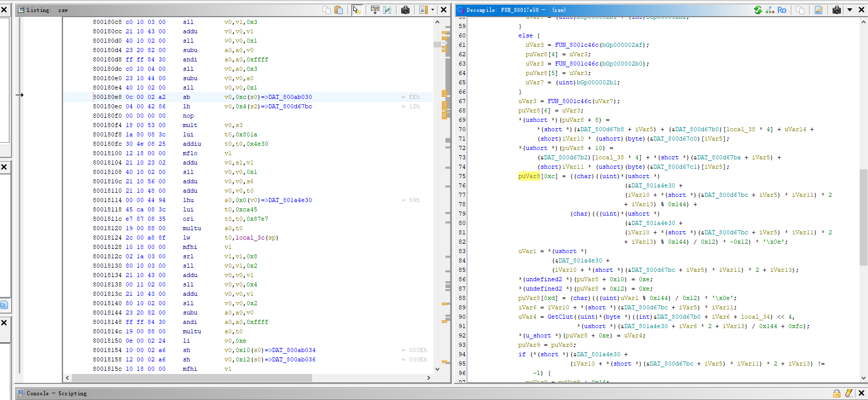This screenshot has width=868, height=400.
Task: Open the Decompile graph control flow icon
Action: pyautogui.click(x=770, y=10)
